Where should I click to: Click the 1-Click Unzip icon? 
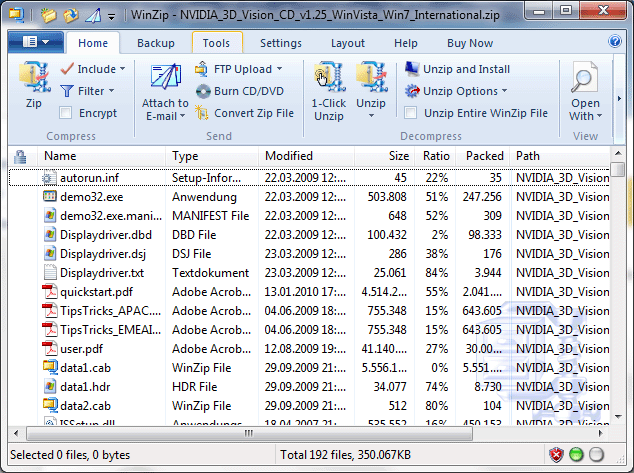329,77
